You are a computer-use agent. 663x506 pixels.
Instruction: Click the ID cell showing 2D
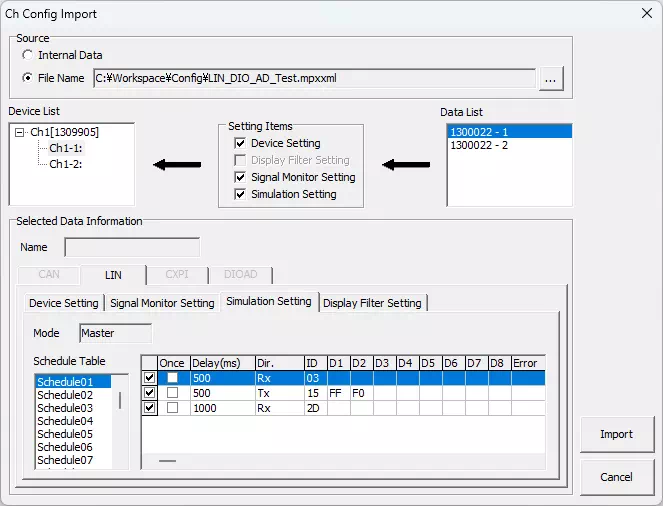(316, 408)
